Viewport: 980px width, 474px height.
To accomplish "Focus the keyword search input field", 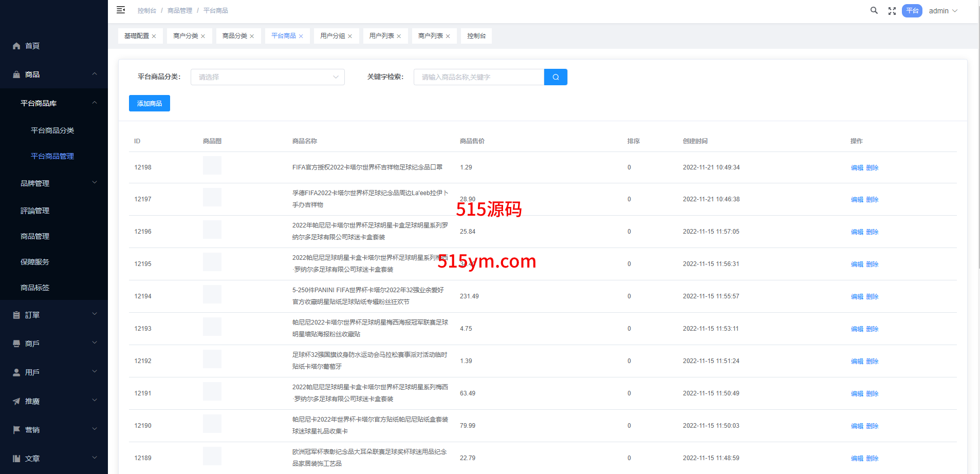I will [478, 77].
